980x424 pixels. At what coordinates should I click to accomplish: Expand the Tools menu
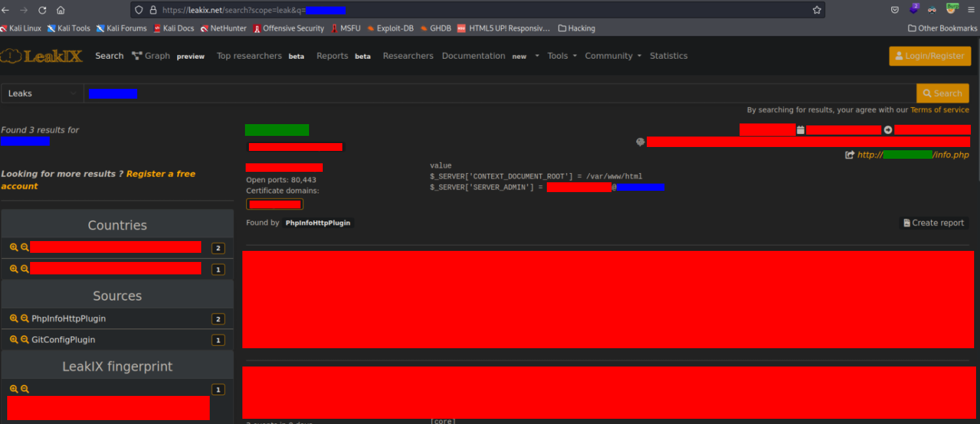(562, 56)
